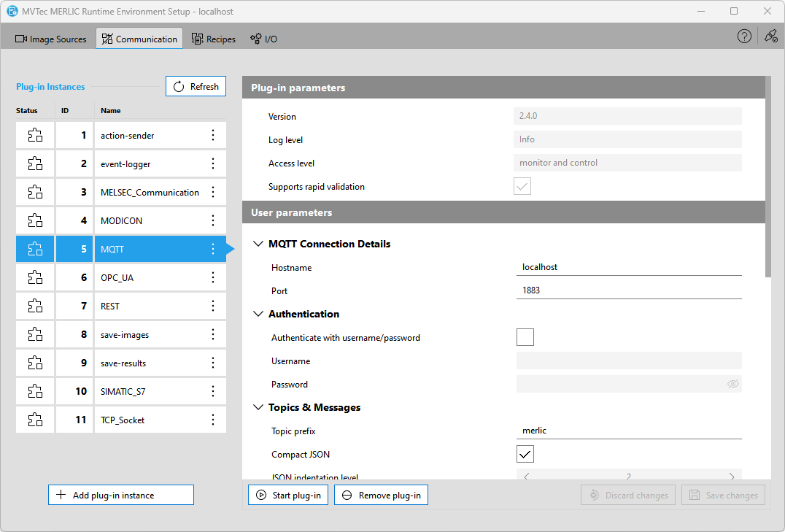Click the connection plug icon at top right

(x=770, y=36)
